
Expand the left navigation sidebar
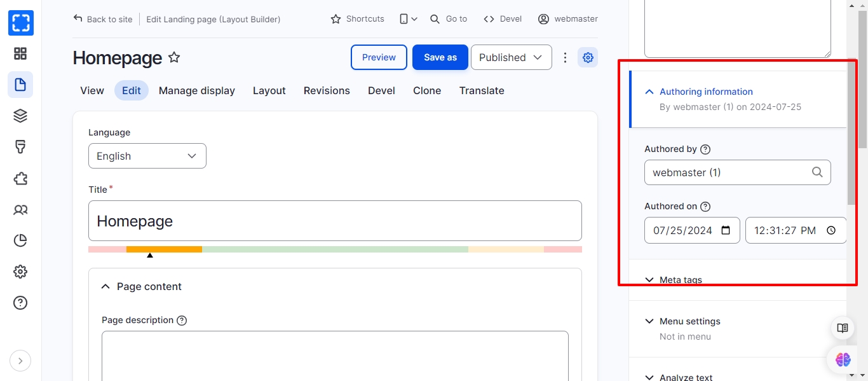(x=20, y=361)
